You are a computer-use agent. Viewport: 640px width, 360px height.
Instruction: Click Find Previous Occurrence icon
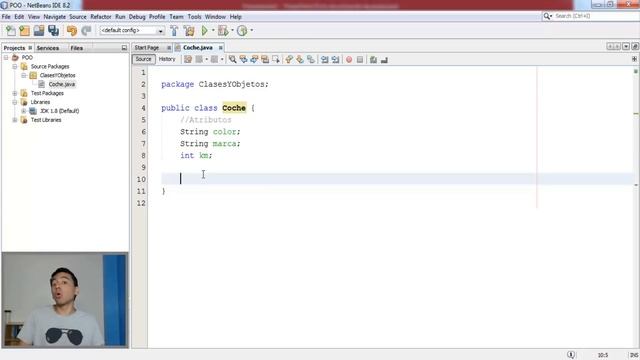(x=243, y=60)
